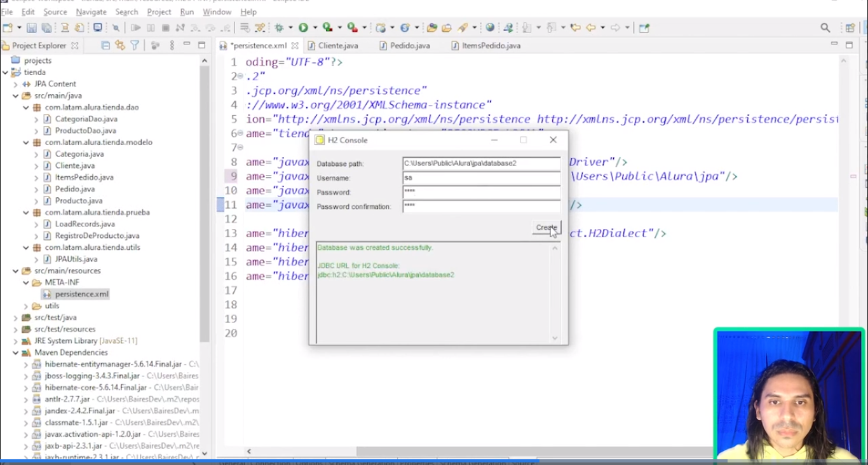Toggle Link with Editor in Project Explorer

pos(120,45)
